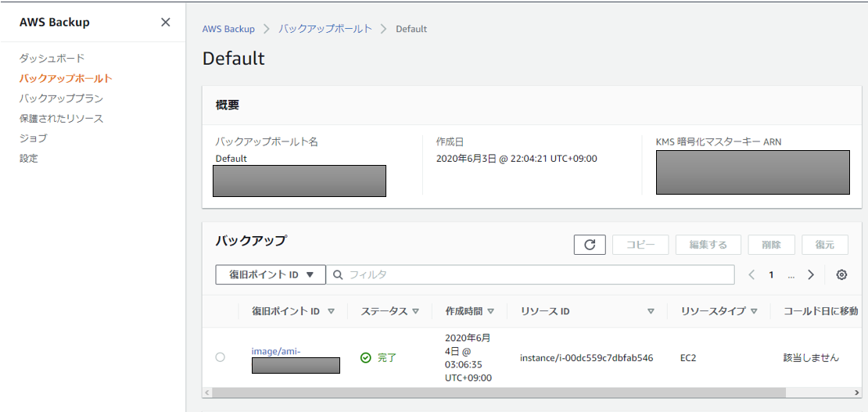Click the Default breadcrumb text
Viewport: 868px width, 412px height.
(411, 29)
